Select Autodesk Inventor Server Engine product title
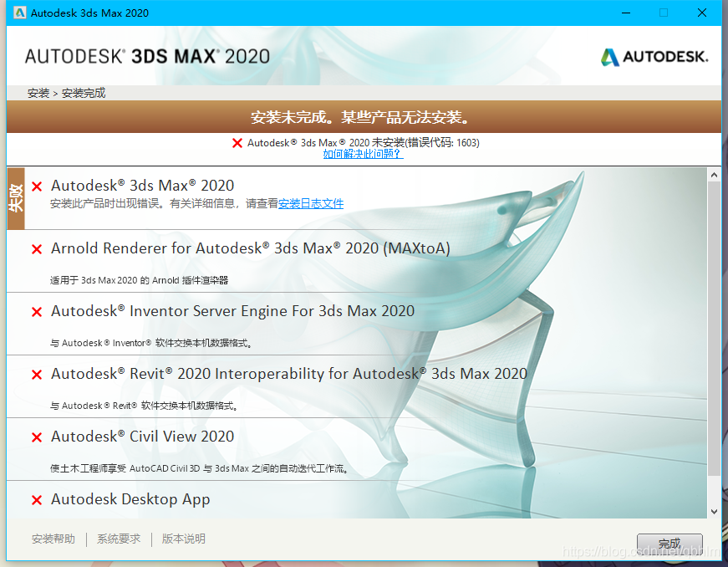728x567 pixels. tap(232, 311)
